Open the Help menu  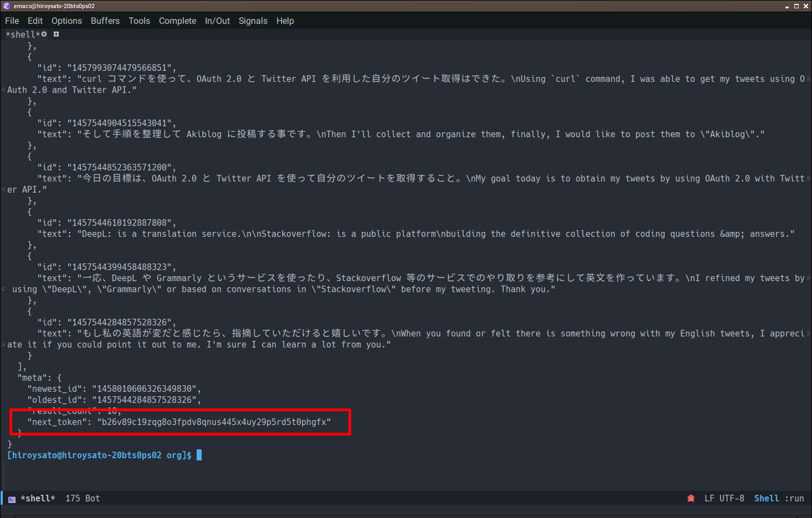coord(285,20)
